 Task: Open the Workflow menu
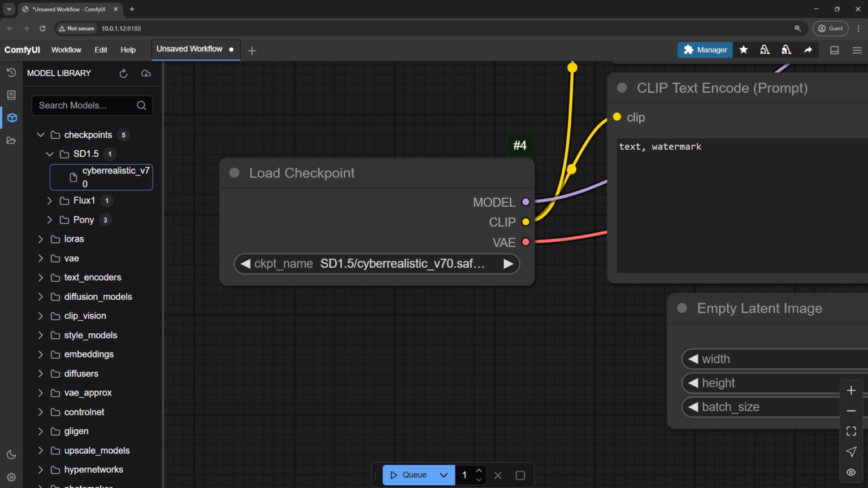66,50
